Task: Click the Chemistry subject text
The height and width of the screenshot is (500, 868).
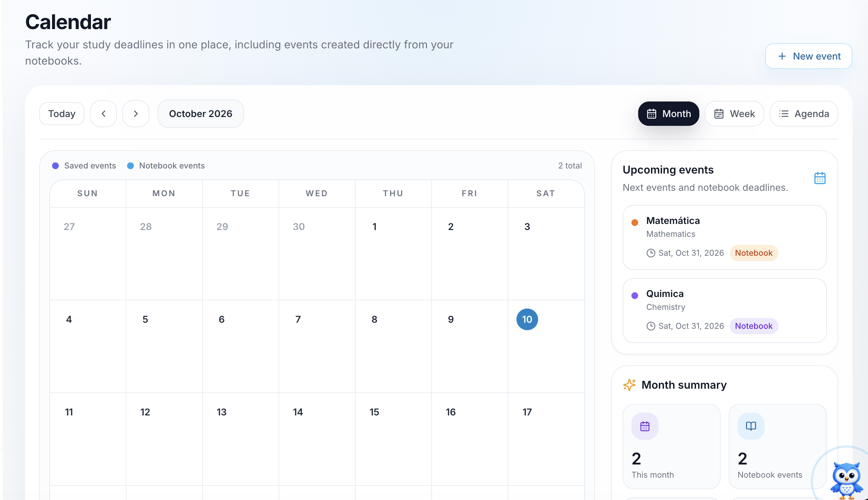Action: coord(666,308)
